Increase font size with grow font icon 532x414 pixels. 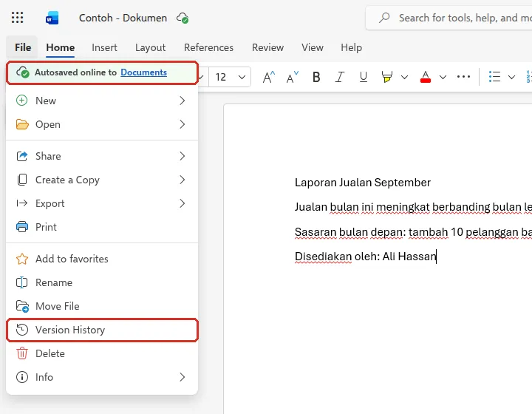click(269, 77)
